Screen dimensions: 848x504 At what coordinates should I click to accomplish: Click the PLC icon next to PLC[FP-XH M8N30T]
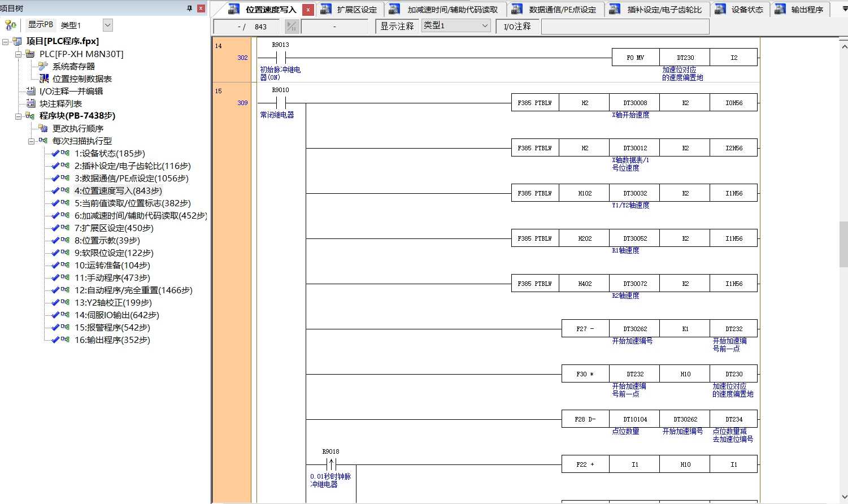tap(30, 54)
